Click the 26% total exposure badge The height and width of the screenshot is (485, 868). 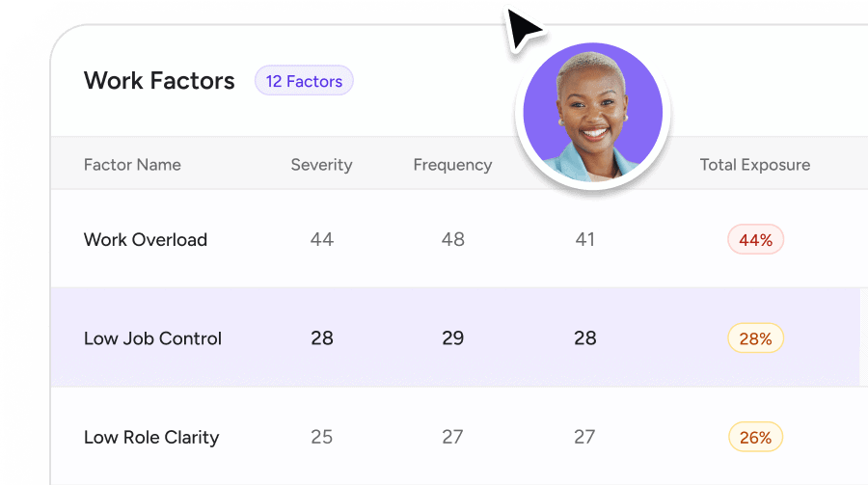click(755, 437)
